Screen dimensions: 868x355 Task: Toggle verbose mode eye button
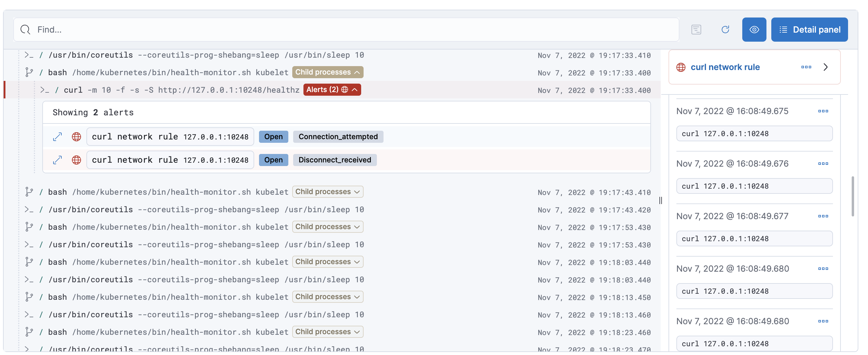(754, 30)
